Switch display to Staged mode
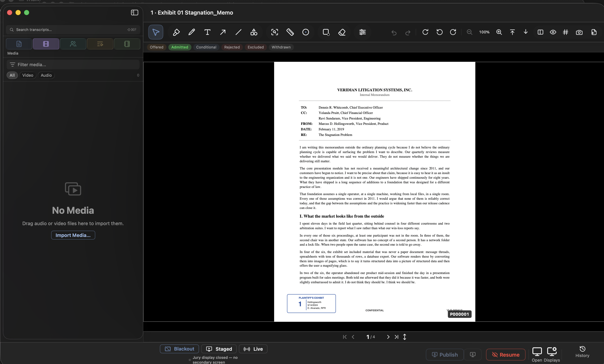Image resolution: width=604 pixels, height=364 pixels. point(219,349)
